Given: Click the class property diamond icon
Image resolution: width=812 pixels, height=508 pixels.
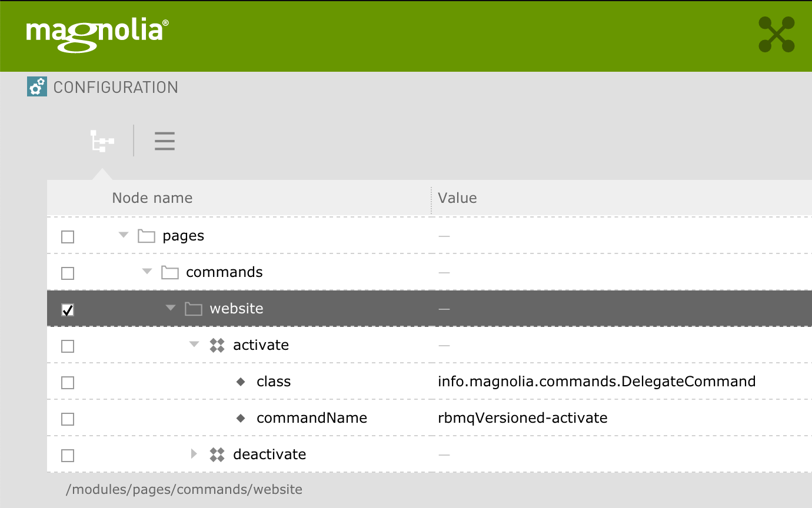Looking at the screenshot, I should click(x=241, y=382).
